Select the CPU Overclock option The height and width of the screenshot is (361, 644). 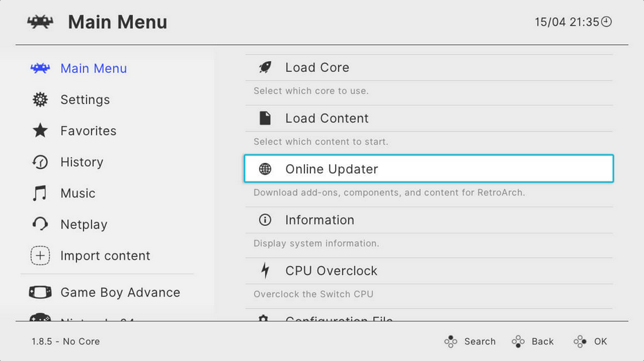point(429,271)
